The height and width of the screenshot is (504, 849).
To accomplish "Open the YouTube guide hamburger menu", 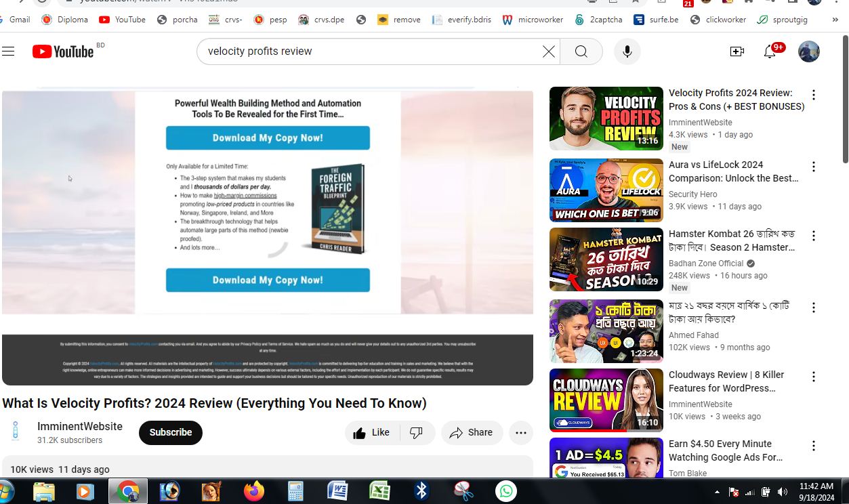I will coord(8,51).
